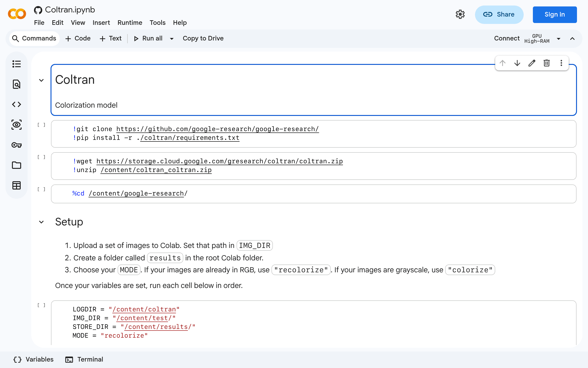Open coltran.zip storage URL link
The width and height of the screenshot is (588, 368).
pos(220,161)
